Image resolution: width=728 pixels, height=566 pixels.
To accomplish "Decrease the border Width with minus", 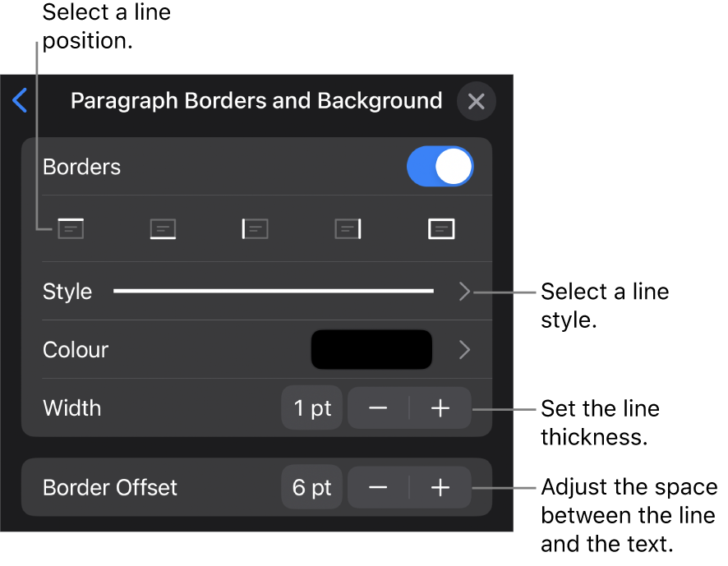I will tap(378, 408).
